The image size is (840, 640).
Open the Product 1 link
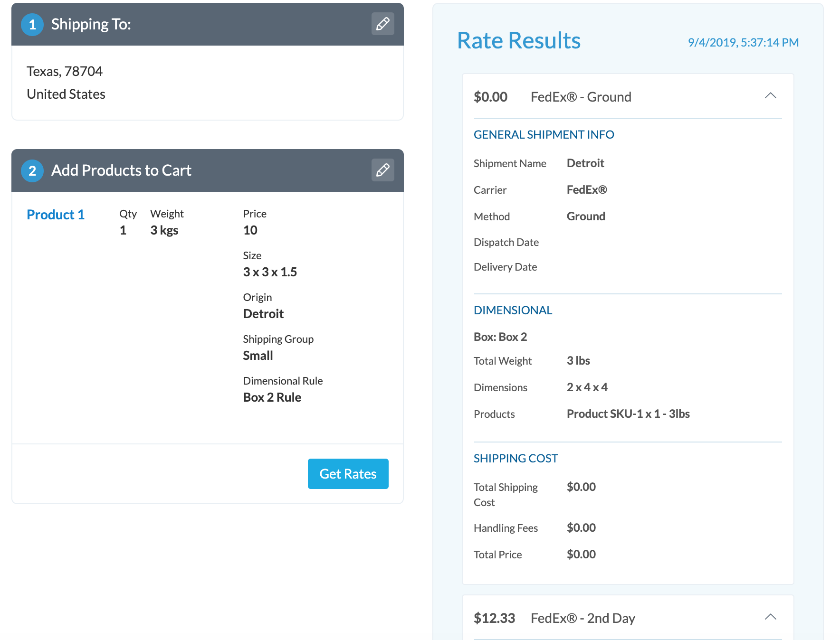click(56, 215)
